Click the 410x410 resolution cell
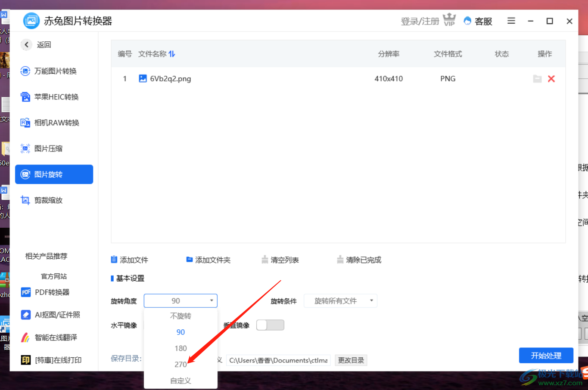588x390 pixels. 389,79
